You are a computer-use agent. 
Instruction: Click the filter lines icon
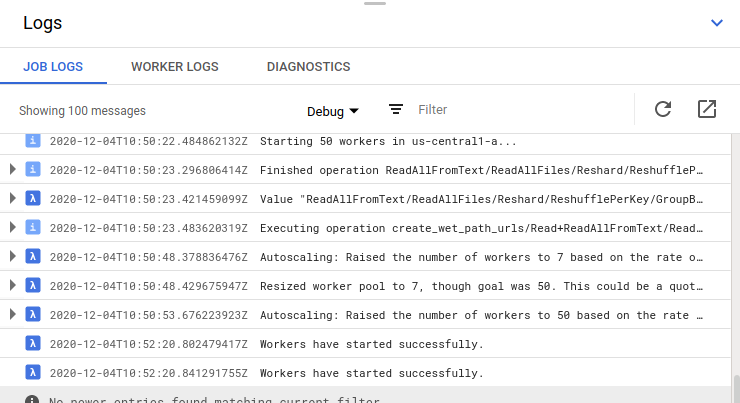point(395,109)
